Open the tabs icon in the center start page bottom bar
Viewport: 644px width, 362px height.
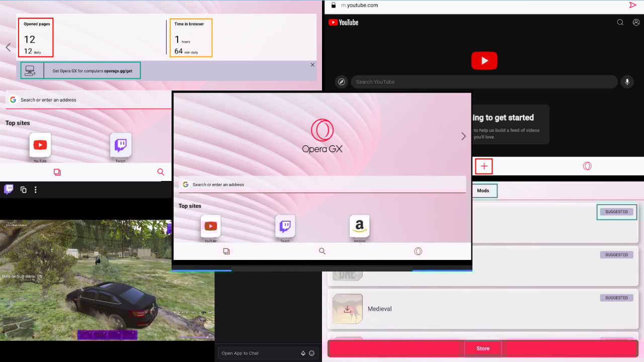(x=226, y=251)
